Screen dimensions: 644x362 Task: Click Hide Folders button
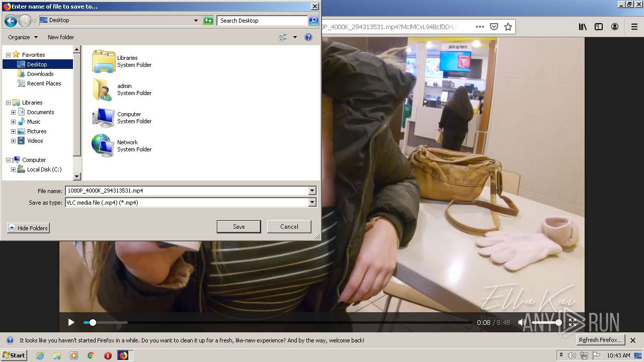click(28, 228)
